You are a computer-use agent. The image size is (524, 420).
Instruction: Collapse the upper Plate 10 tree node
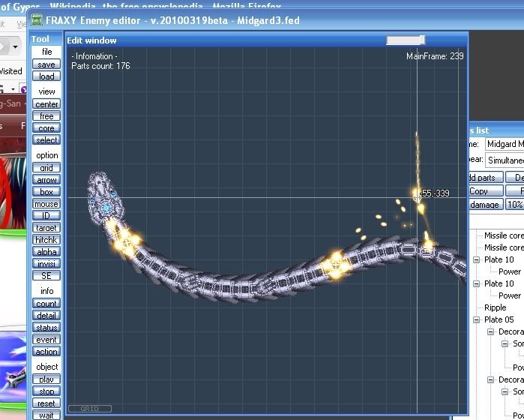point(476,259)
